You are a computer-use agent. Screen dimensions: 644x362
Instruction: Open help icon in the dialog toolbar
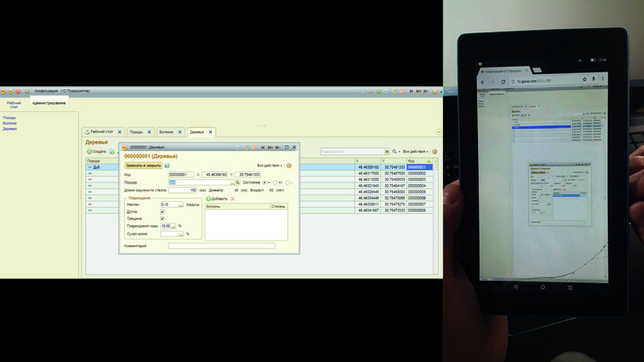pyautogui.click(x=289, y=165)
